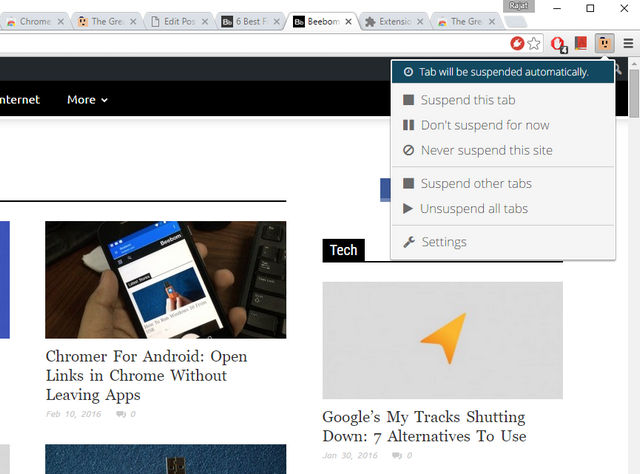Screen dimensions: 640x474
Task: Click the Tech section heading
Action: 343,250
